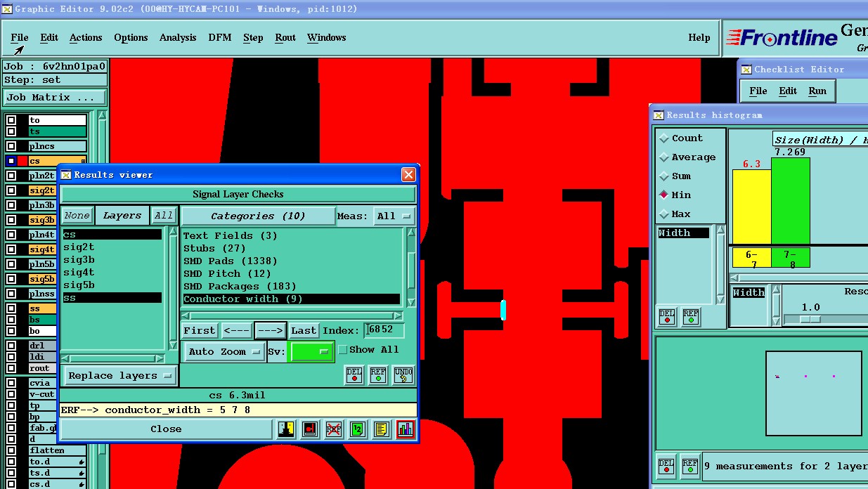Open the Meas: All dropdown
This screenshot has width=868, height=489.
394,216
